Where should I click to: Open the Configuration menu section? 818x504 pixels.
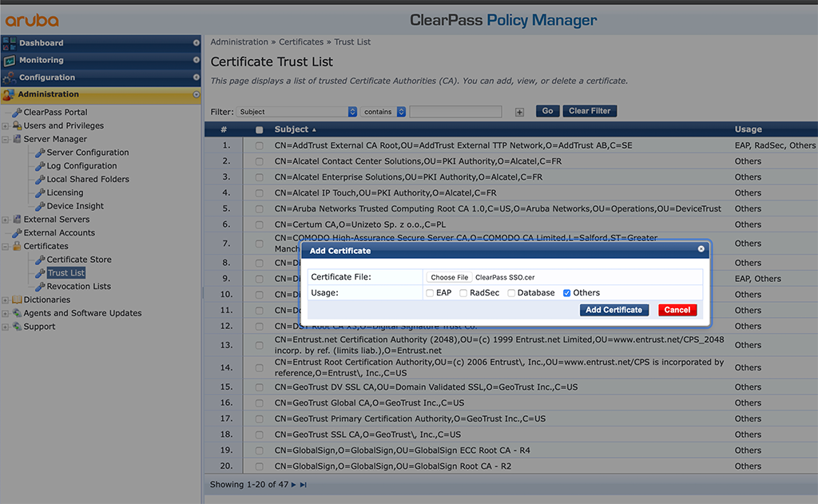click(101, 77)
